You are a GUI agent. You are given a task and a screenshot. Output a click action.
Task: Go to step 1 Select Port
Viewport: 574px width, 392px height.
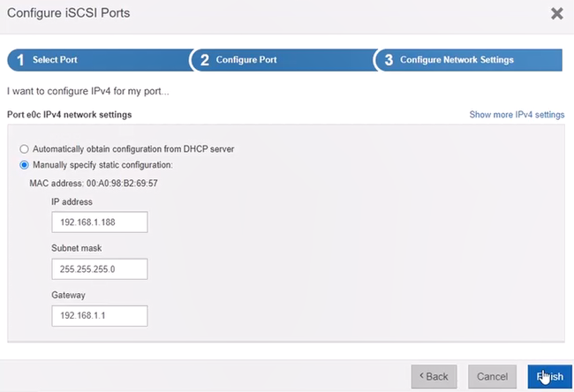point(99,60)
